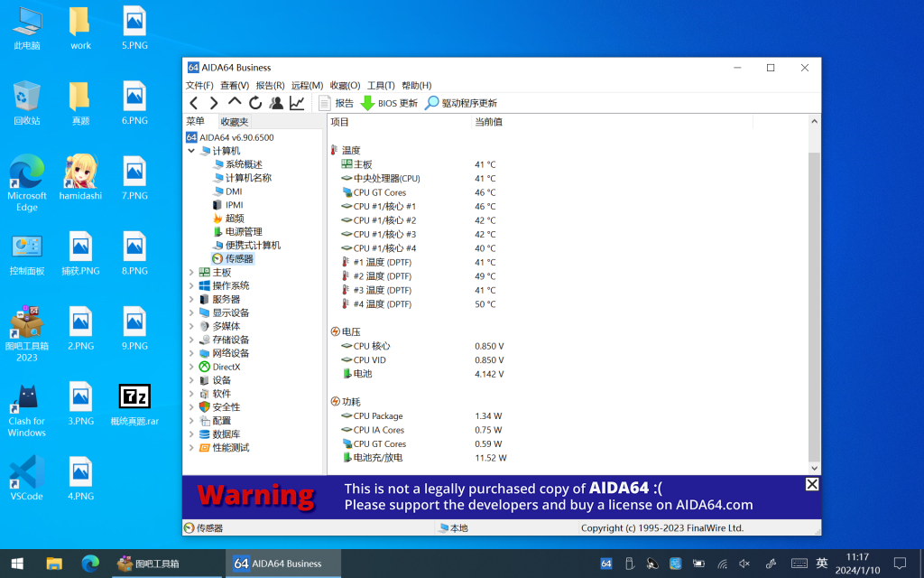Click the sensor list scroll up arrow
Viewport: 924px width, 578px height.
pos(815,122)
